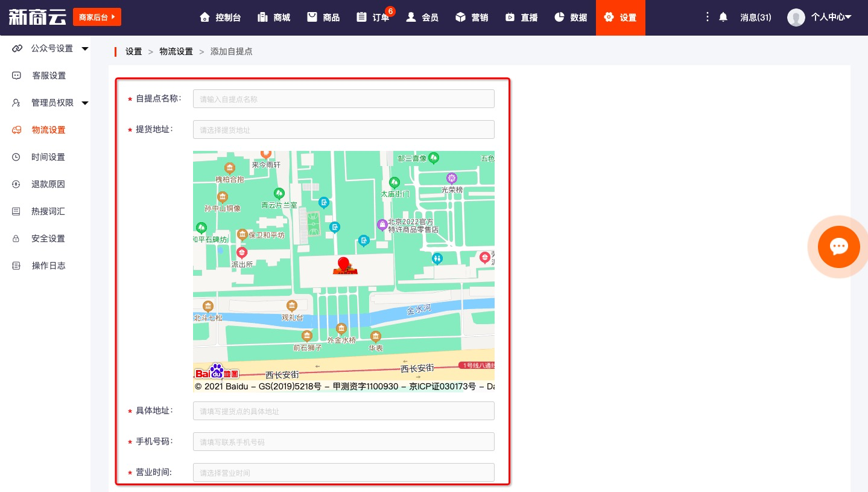This screenshot has height=492, width=868.
Task: Open 客服设置 in sidebar
Action: [x=49, y=75]
